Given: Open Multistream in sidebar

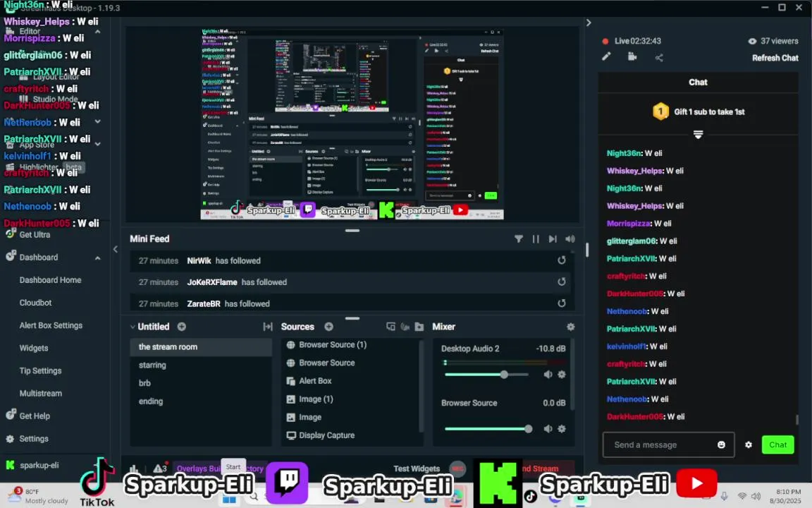Looking at the screenshot, I should (x=40, y=394).
